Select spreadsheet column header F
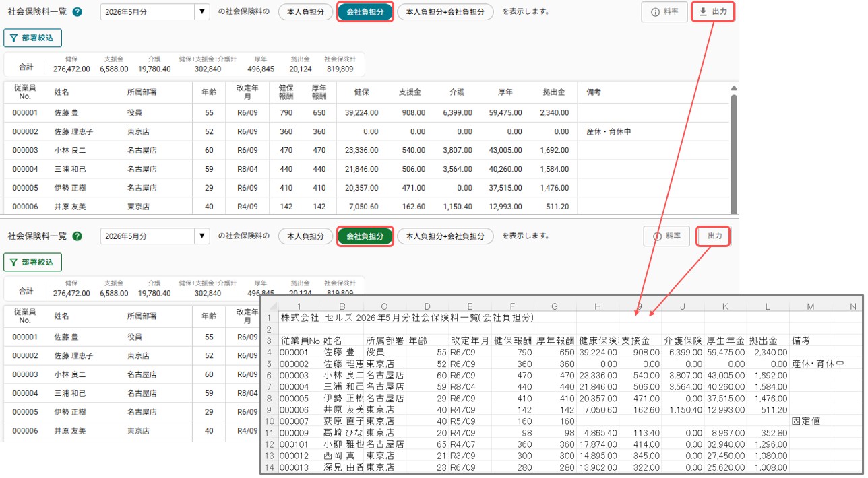Image resolution: width=868 pixels, height=478 pixels. tap(514, 306)
